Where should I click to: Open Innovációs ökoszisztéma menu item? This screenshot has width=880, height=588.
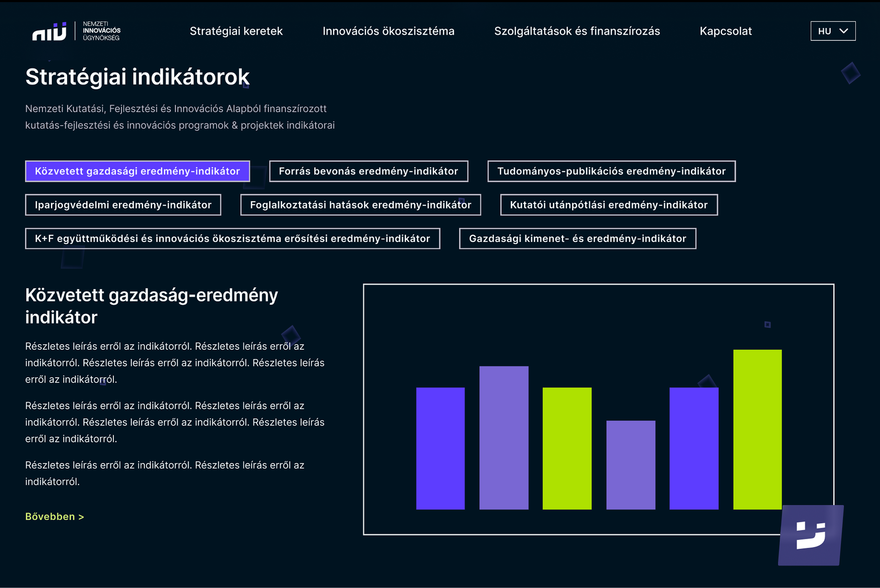pyautogui.click(x=389, y=31)
